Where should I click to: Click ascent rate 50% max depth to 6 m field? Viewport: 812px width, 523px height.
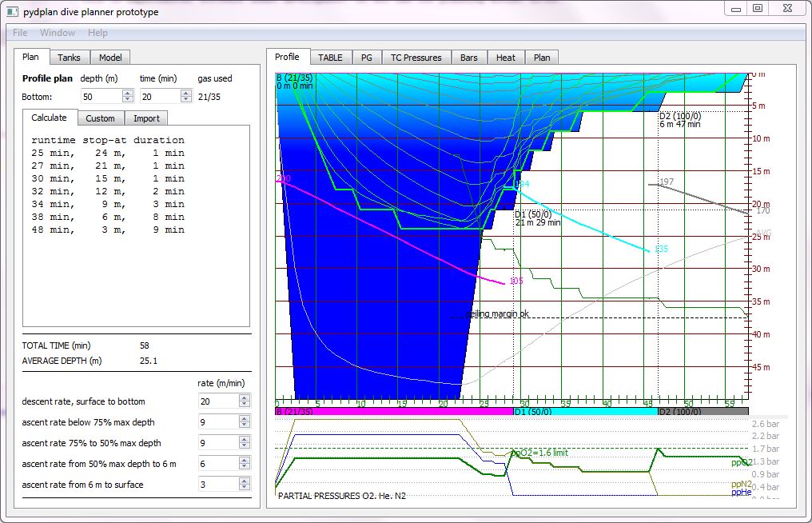(218, 463)
